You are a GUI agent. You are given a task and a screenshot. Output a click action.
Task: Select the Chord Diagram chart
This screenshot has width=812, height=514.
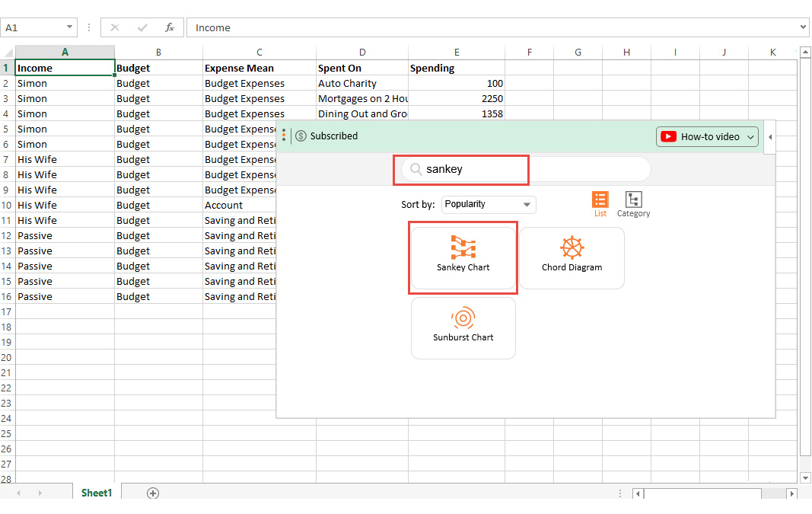(572, 257)
